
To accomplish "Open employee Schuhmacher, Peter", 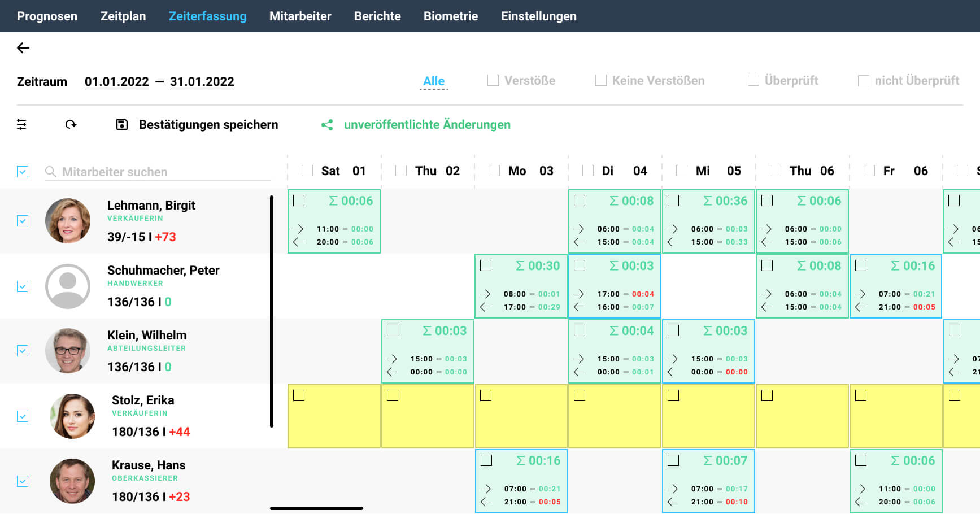I will coord(163,270).
